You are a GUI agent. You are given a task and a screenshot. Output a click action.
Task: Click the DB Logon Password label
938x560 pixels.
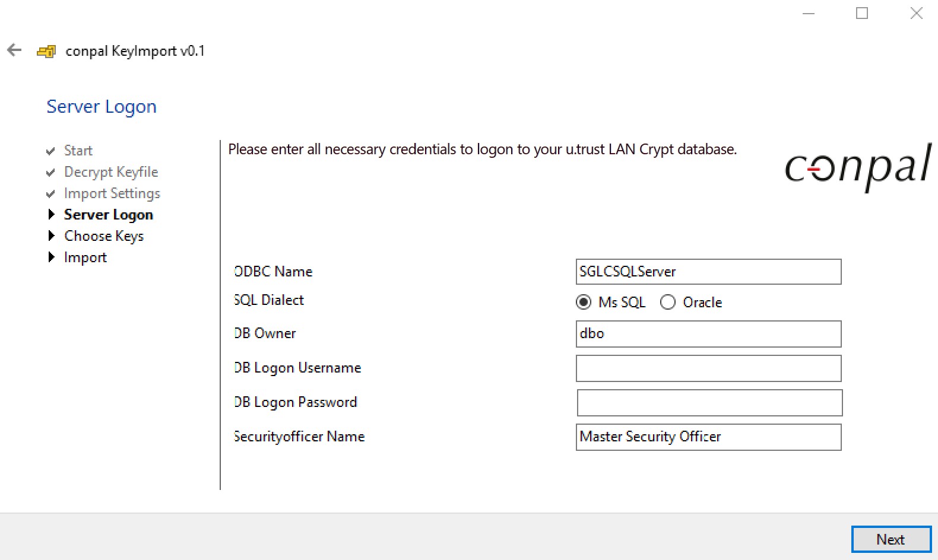[296, 403]
